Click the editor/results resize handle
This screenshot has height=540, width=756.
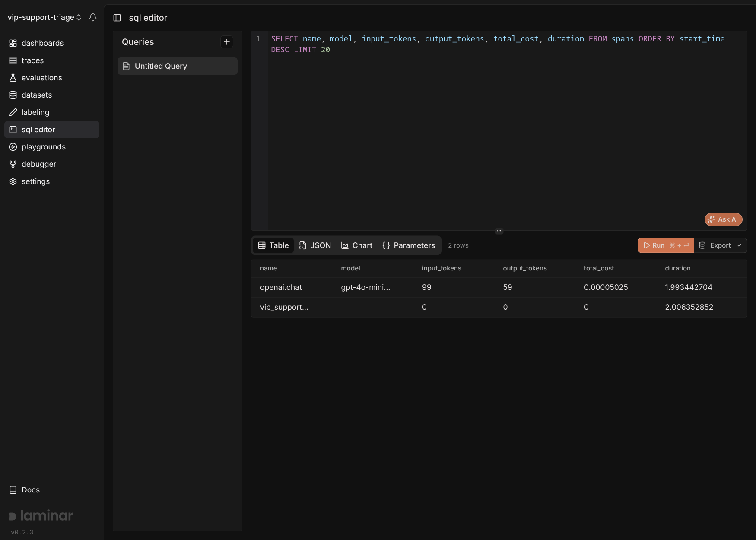pyautogui.click(x=499, y=231)
